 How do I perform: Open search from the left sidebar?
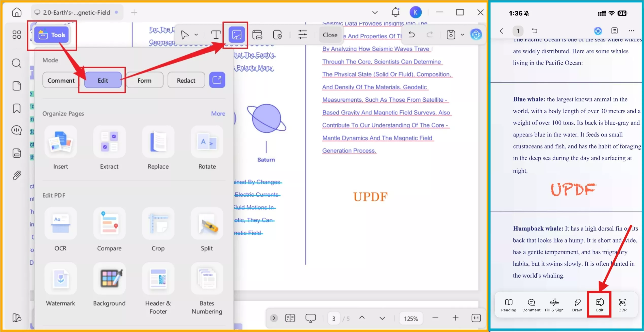[x=16, y=63]
